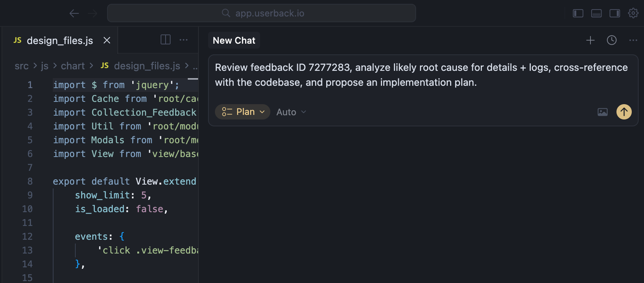The width and height of the screenshot is (644, 283).
Task: Open the image attachment picker in chat
Action: click(x=603, y=112)
